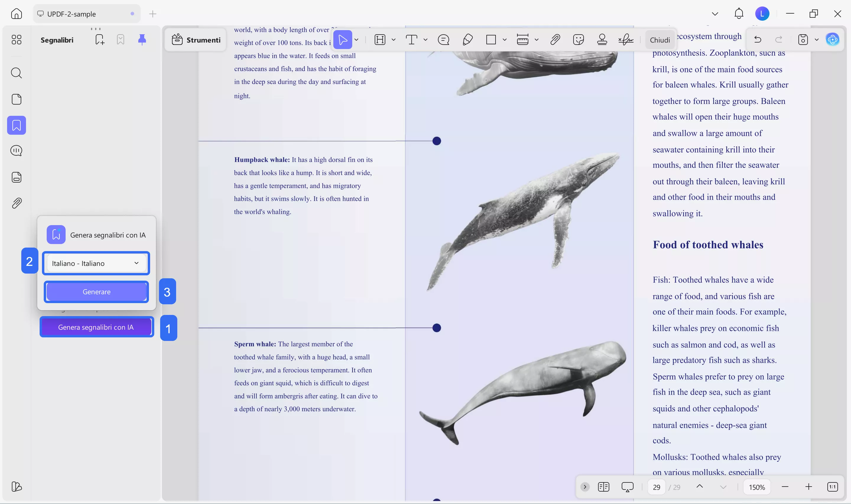Click the paperclip attach tool in the toolbar

(x=555, y=40)
